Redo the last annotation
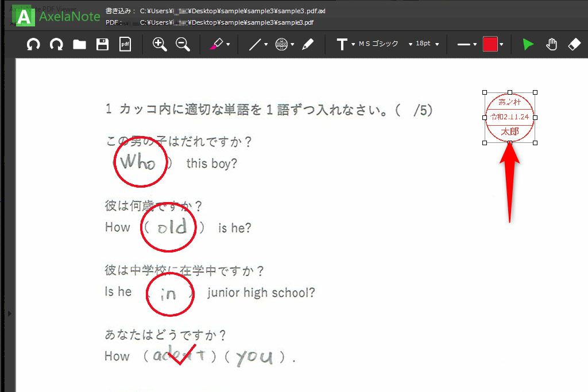The width and height of the screenshot is (588, 392). pos(56,44)
